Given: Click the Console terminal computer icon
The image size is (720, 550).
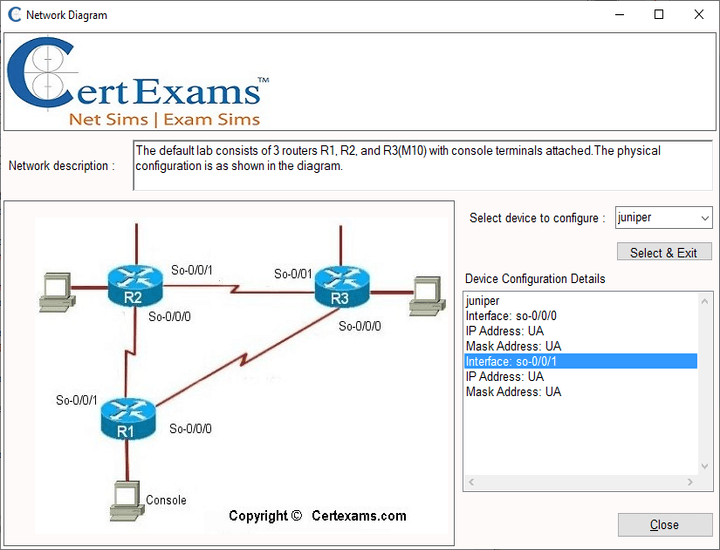Looking at the screenshot, I should [125, 500].
